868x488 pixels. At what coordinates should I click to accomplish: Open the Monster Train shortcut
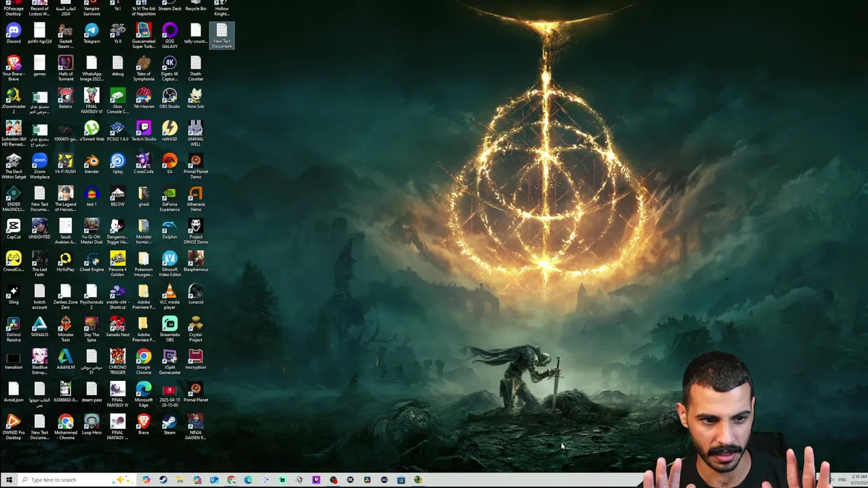[x=65, y=329]
